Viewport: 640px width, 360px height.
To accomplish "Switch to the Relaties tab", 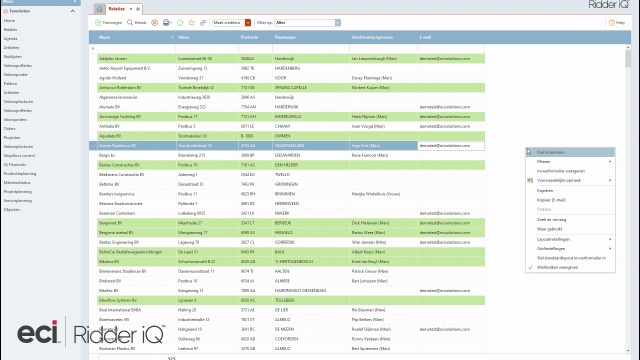I will [x=117, y=9].
